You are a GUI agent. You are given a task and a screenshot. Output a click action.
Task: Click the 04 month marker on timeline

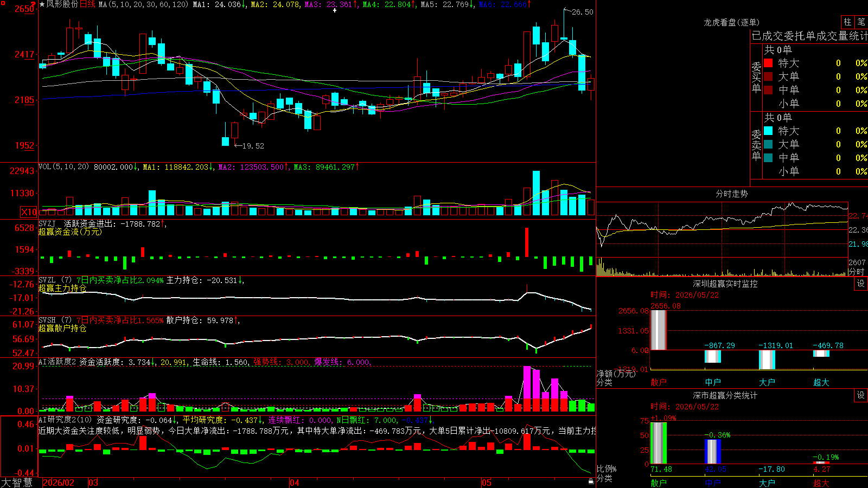[295, 483]
